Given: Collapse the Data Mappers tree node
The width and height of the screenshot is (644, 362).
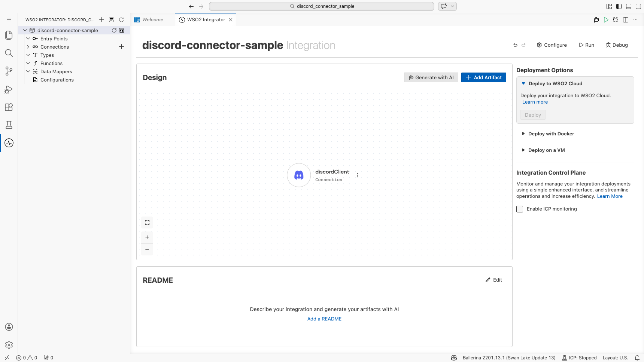Looking at the screenshot, I should tap(28, 71).
